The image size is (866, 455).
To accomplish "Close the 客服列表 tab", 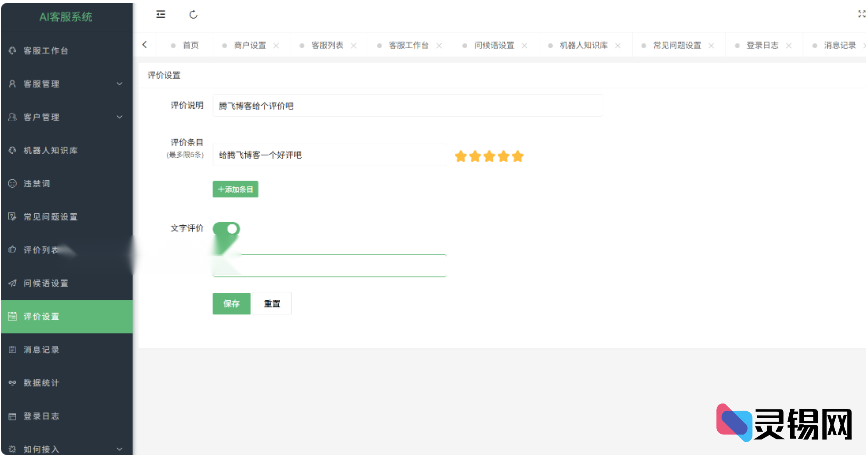I will 353,45.
